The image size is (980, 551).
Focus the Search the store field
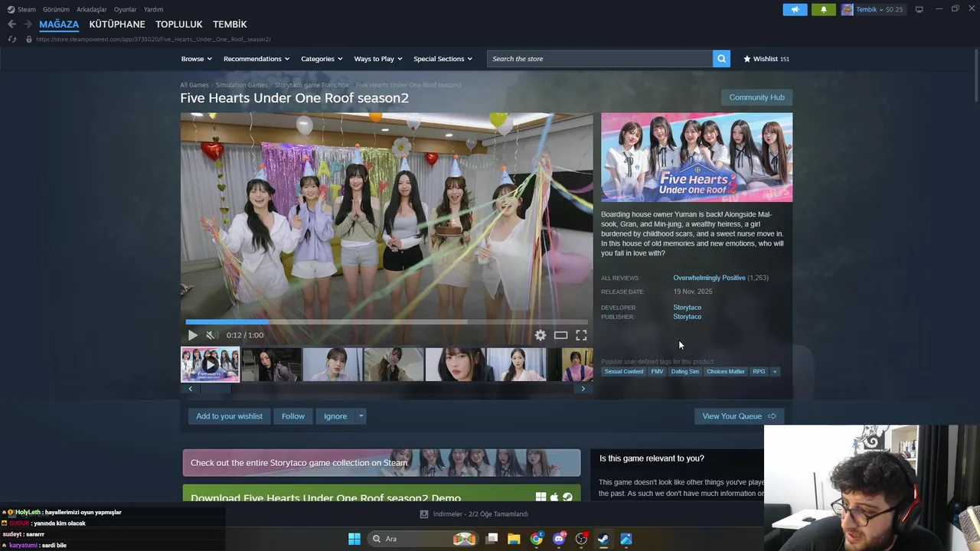tap(599, 59)
